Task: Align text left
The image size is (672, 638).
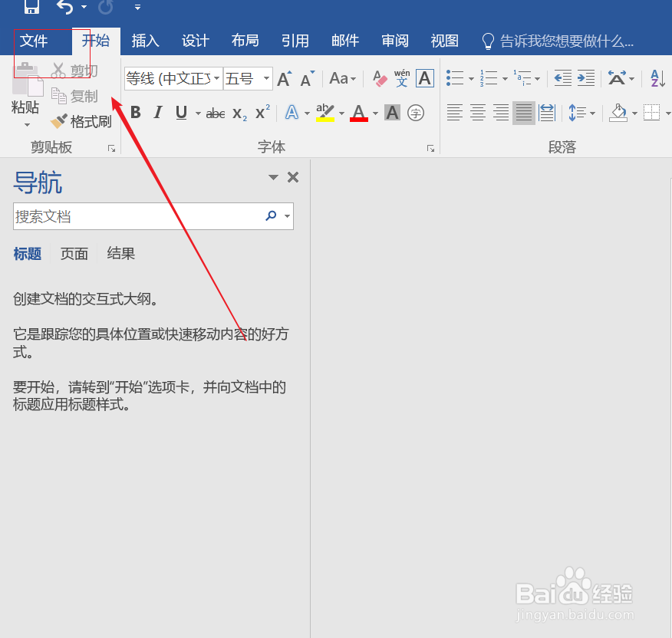Action: click(455, 113)
